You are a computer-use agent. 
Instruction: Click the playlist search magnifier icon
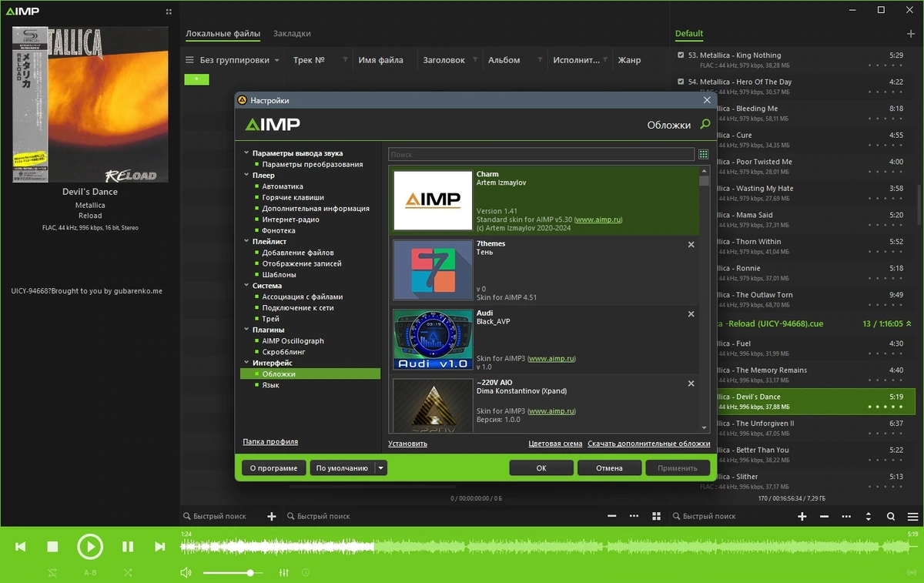click(891, 516)
